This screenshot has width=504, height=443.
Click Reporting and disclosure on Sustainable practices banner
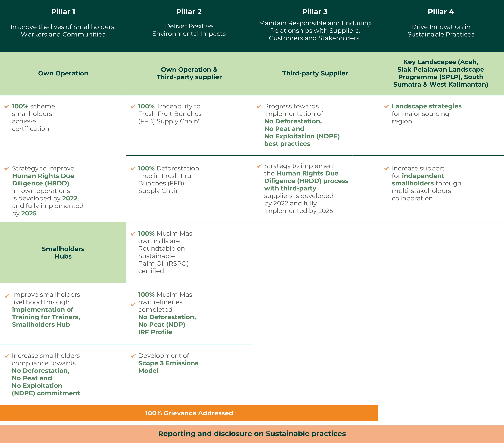coord(252,434)
